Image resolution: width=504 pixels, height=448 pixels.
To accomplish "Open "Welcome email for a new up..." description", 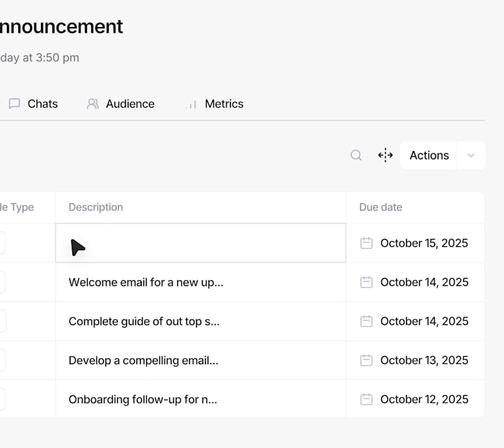I will 146,282.
